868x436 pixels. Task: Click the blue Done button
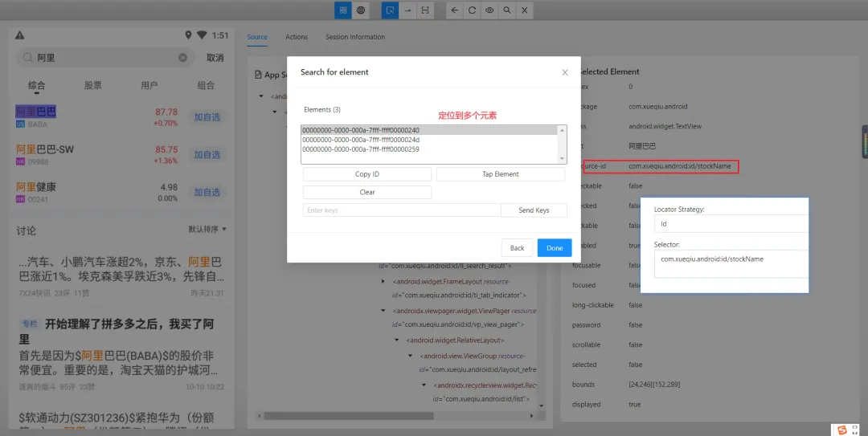555,248
